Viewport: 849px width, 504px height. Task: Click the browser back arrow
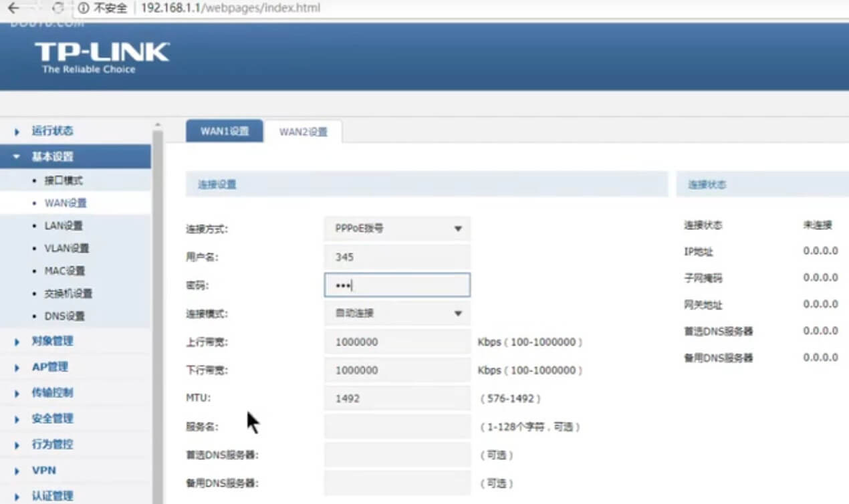coord(13,8)
